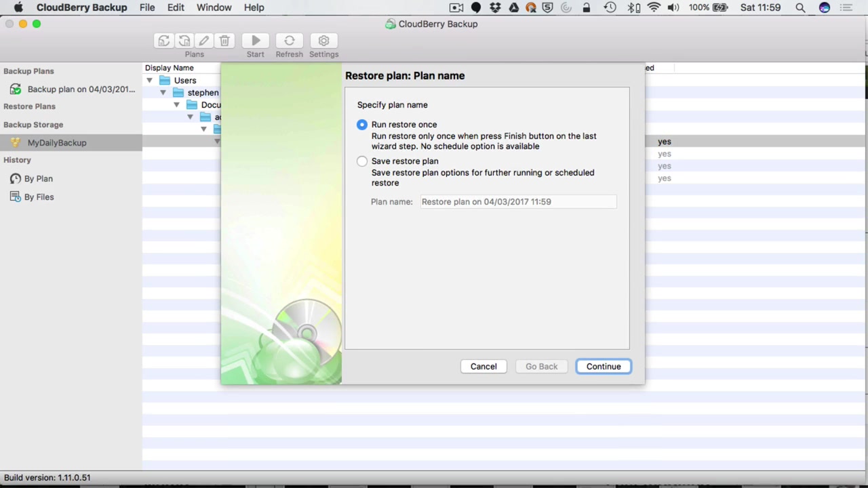Click the stephen folder icon in tree
This screenshot has width=868, height=488.
(x=178, y=92)
